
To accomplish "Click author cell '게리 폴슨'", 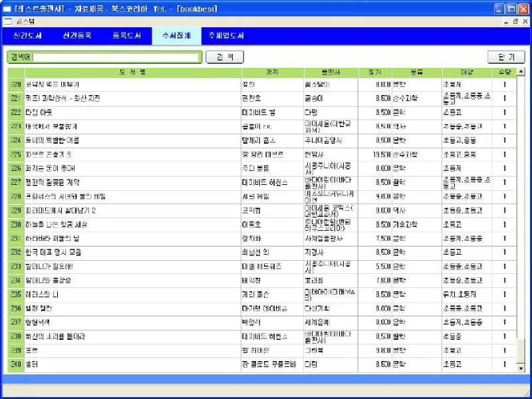I will [273, 295].
